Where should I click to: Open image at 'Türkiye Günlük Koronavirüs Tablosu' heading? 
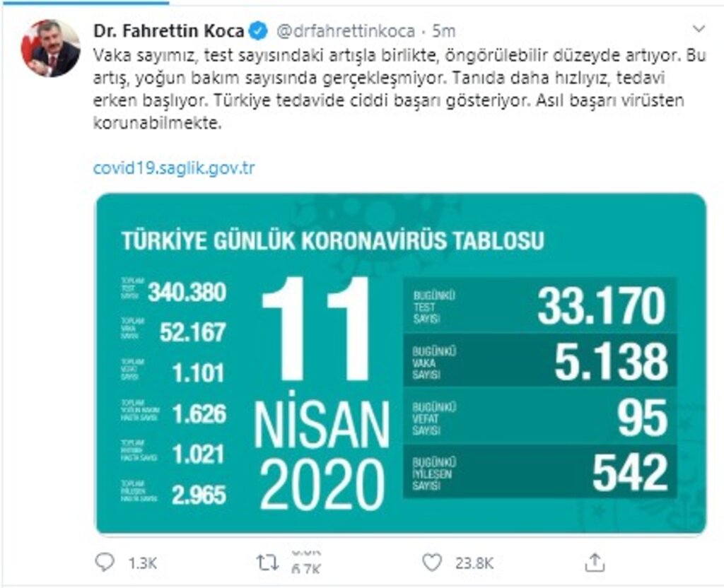(332, 240)
